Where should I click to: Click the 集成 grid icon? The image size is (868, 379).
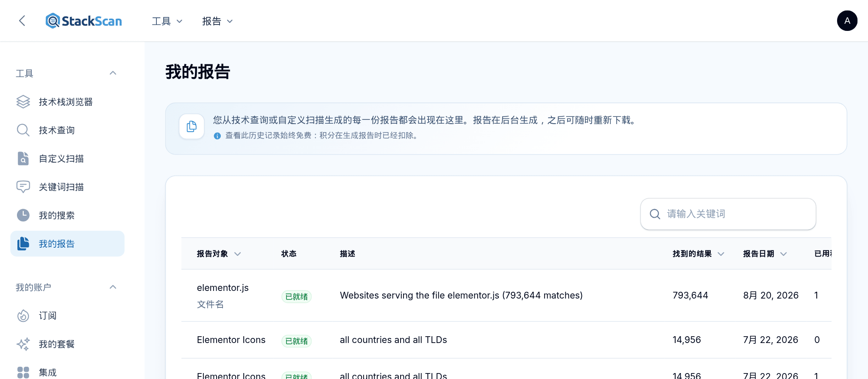pyautogui.click(x=23, y=372)
